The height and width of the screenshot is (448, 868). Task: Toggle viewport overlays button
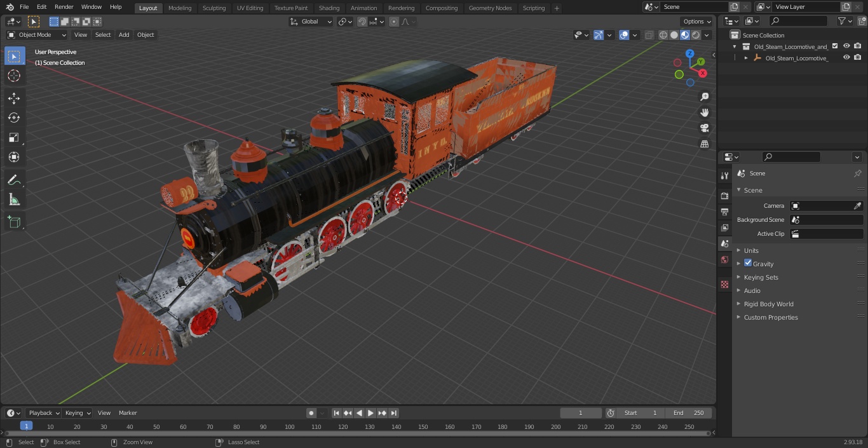624,35
